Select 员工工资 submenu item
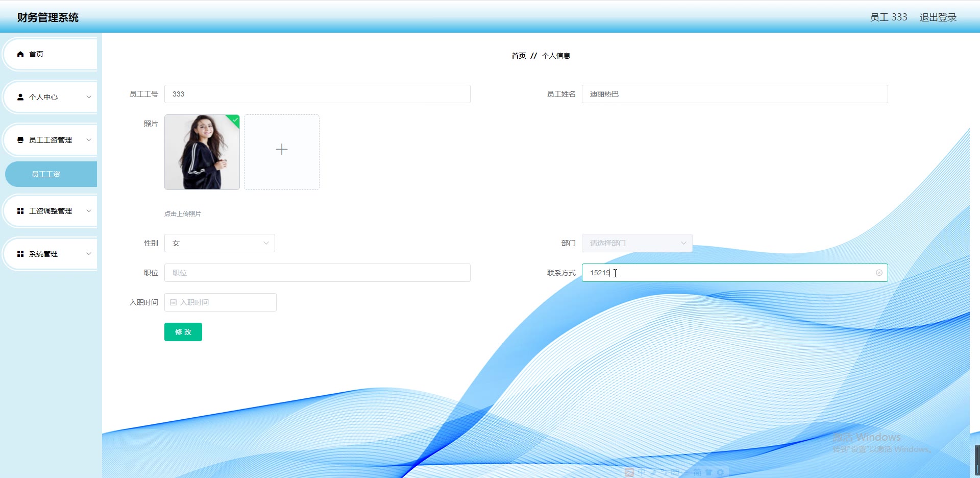This screenshot has width=980, height=478. pos(51,174)
